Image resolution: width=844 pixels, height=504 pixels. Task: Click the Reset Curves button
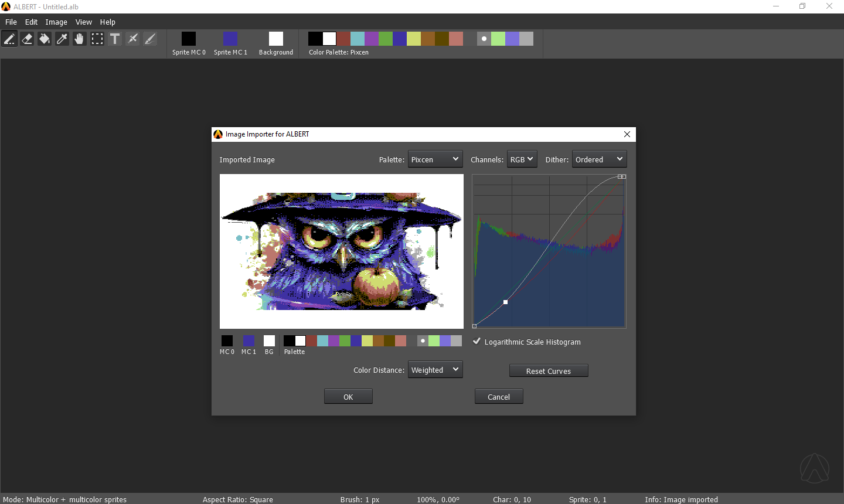(549, 371)
